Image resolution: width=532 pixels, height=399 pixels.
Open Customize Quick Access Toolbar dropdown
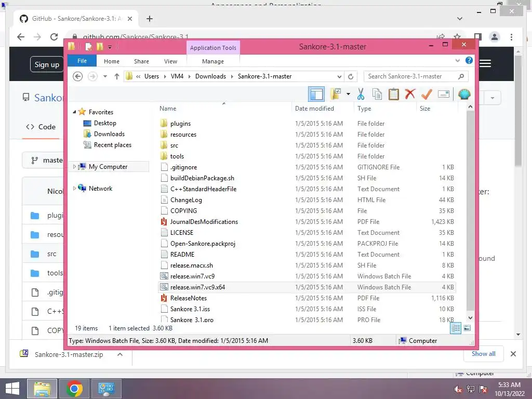[x=110, y=47]
